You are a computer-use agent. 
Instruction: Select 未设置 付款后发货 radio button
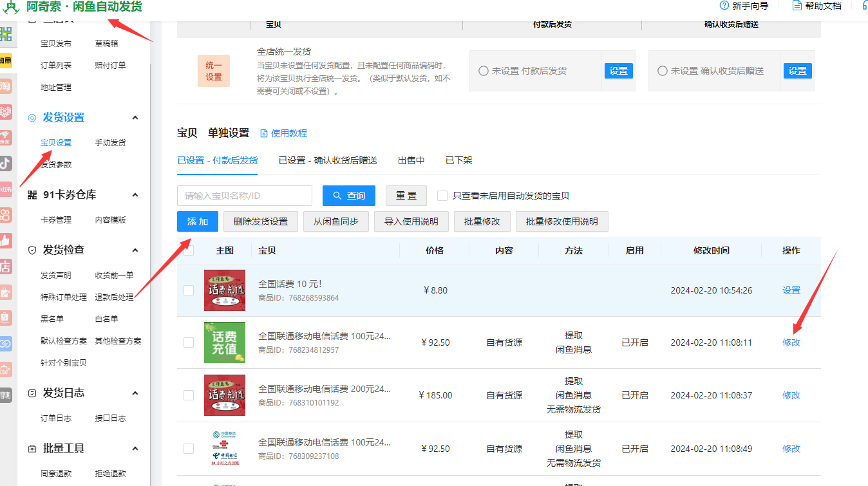tap(484, 71)
